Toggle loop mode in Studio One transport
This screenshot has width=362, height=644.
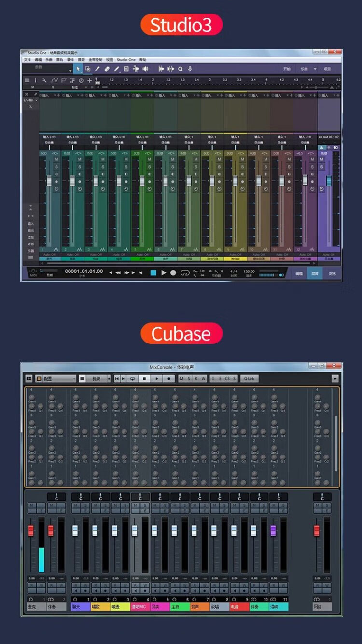[x=185, y=273]
